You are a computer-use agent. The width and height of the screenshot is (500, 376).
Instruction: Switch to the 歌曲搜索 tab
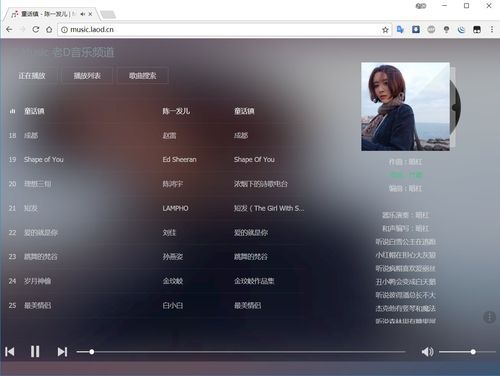(x=143, y=76)
